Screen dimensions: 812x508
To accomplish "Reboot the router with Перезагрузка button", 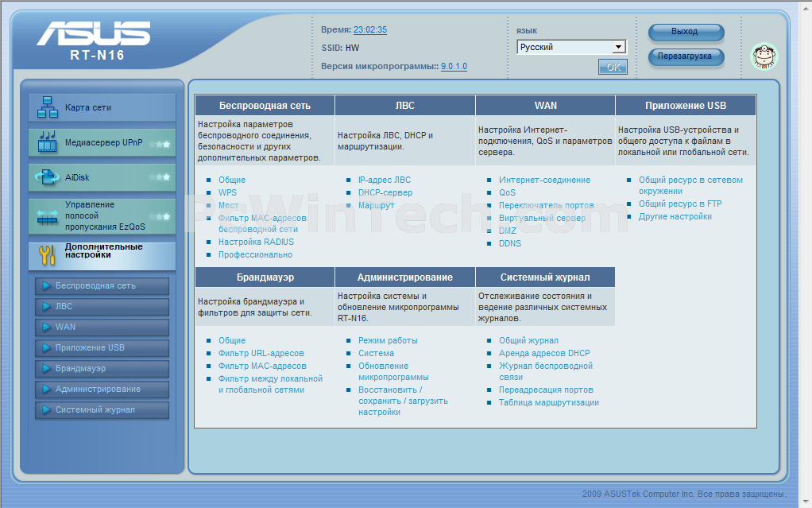I will pyautogui.click(x=686, y=56).
